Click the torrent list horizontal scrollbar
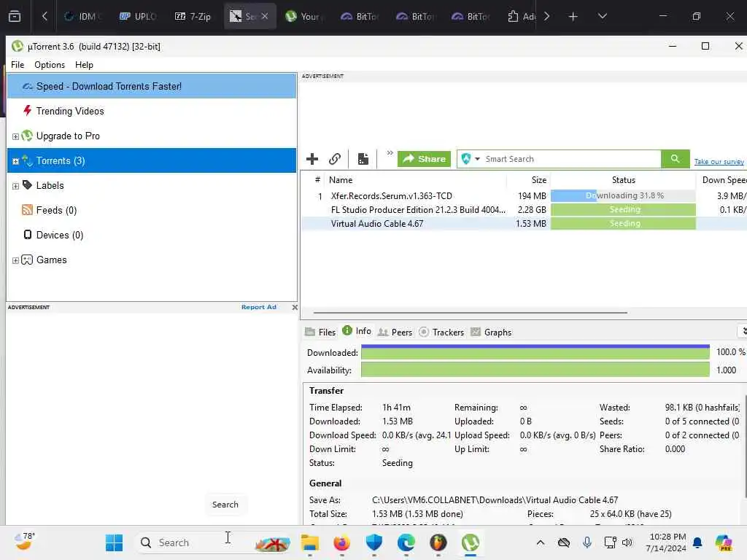 tap(471, 313)
